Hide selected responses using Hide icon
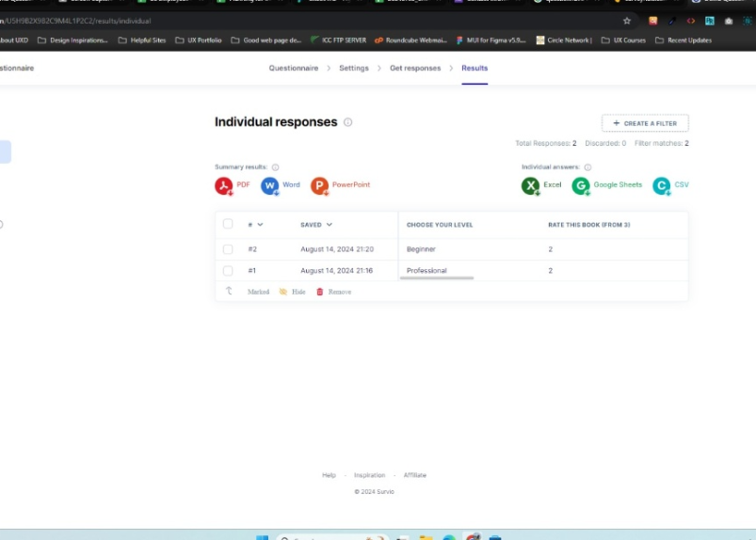The image size is (756, 540). (292, 292)
